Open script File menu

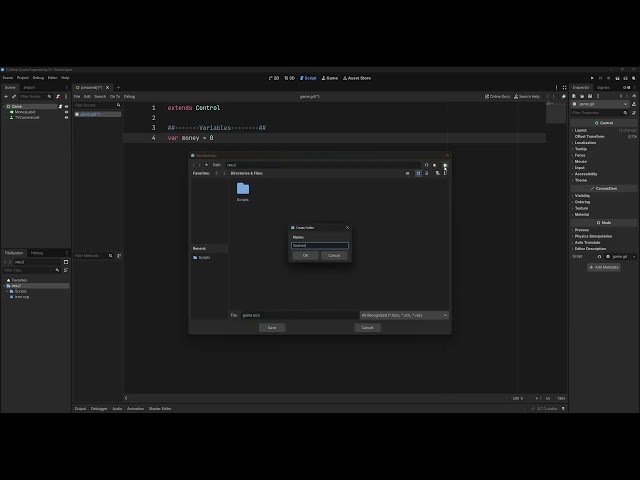coord(77,97)
